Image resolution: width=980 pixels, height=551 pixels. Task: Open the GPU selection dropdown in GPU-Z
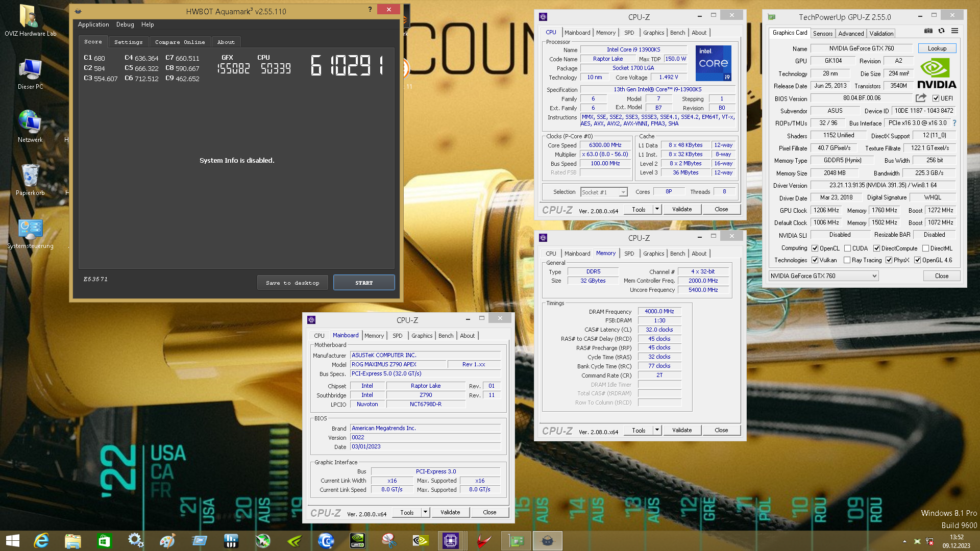(x=824, y=276)
